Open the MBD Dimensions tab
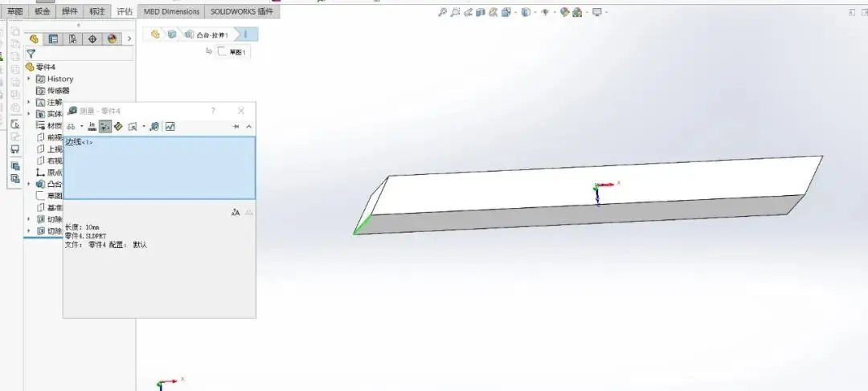This screenshot has height=391, width=868. tap(171, 11)
